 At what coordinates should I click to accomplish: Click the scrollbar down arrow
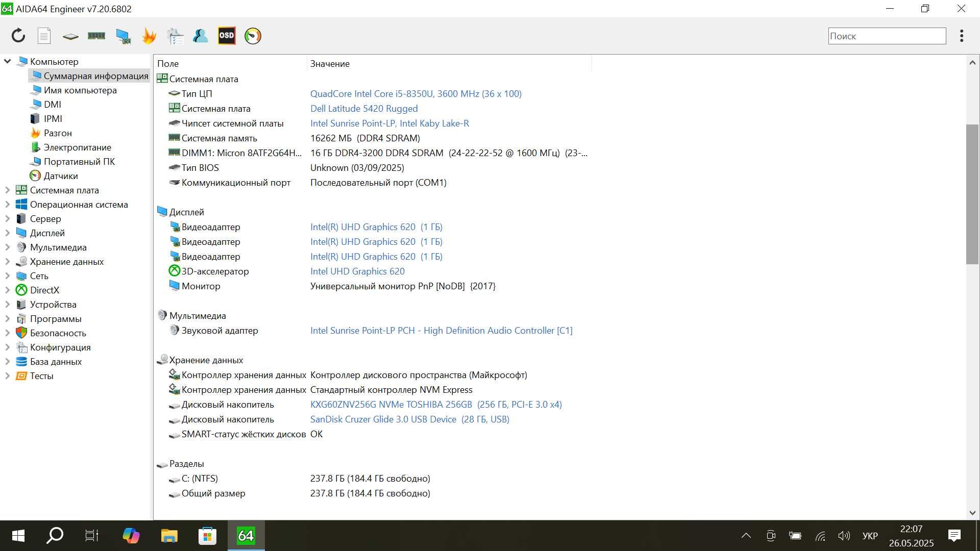pyautogui.click(x=972, y=513)
